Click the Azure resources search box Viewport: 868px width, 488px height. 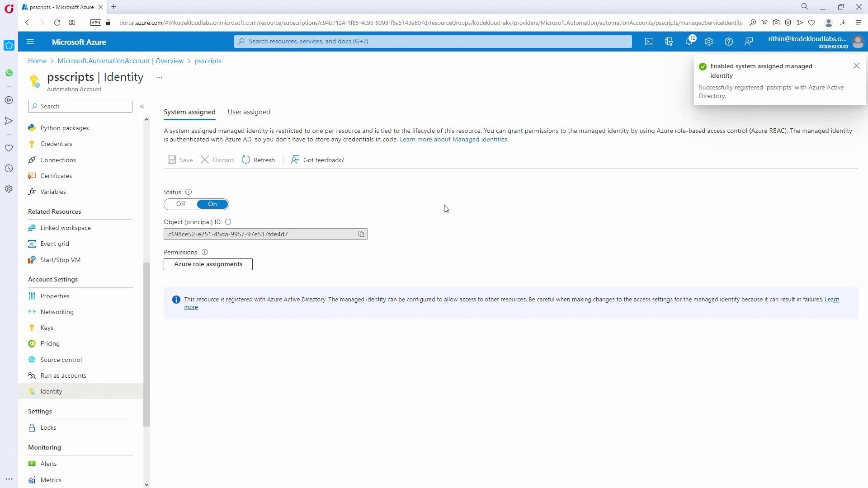433,41
